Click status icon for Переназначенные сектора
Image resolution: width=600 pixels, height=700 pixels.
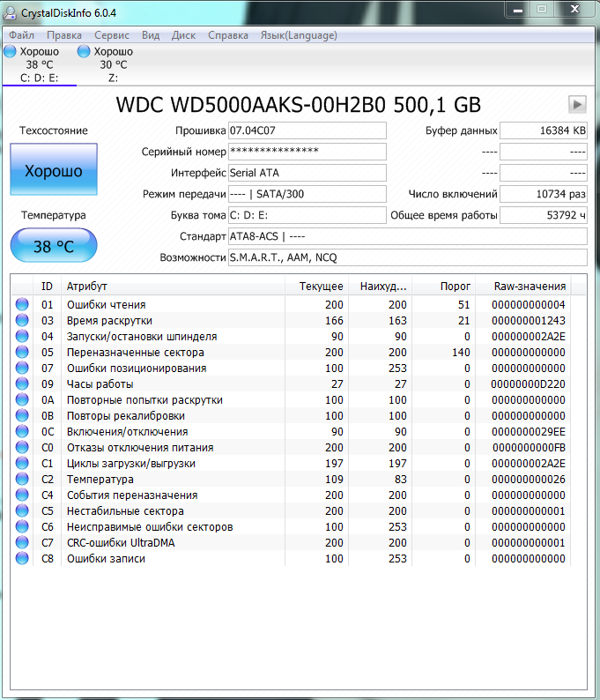[x=22, y=352]
